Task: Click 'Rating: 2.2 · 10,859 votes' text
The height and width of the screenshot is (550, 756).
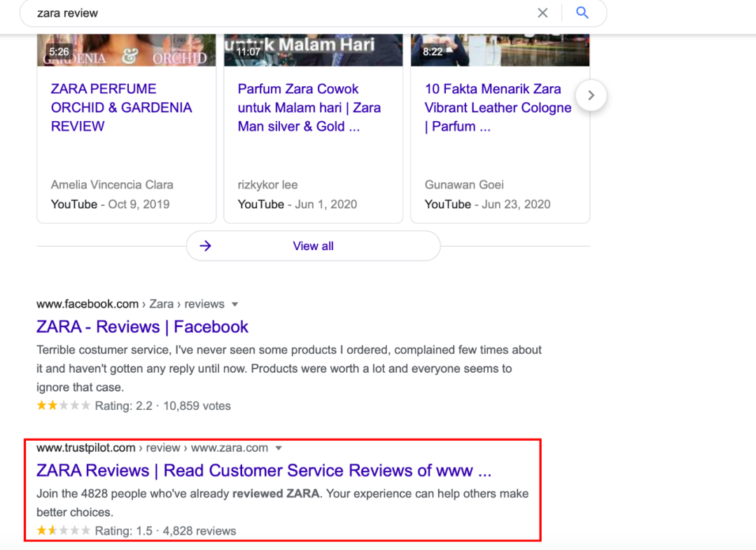Action: pyautogui.click(x=162, y=406)
